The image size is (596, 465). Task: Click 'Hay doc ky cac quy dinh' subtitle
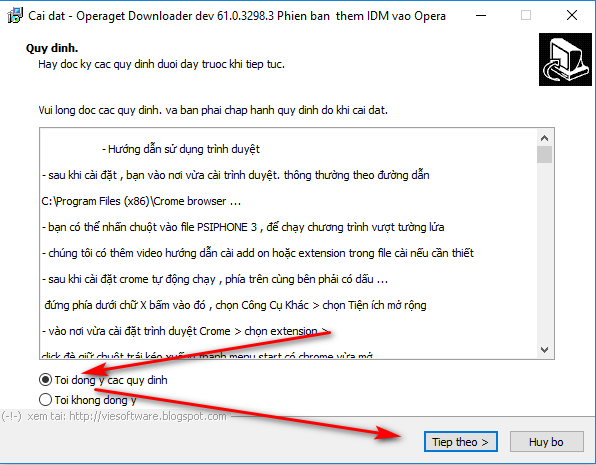pos(161,64)
